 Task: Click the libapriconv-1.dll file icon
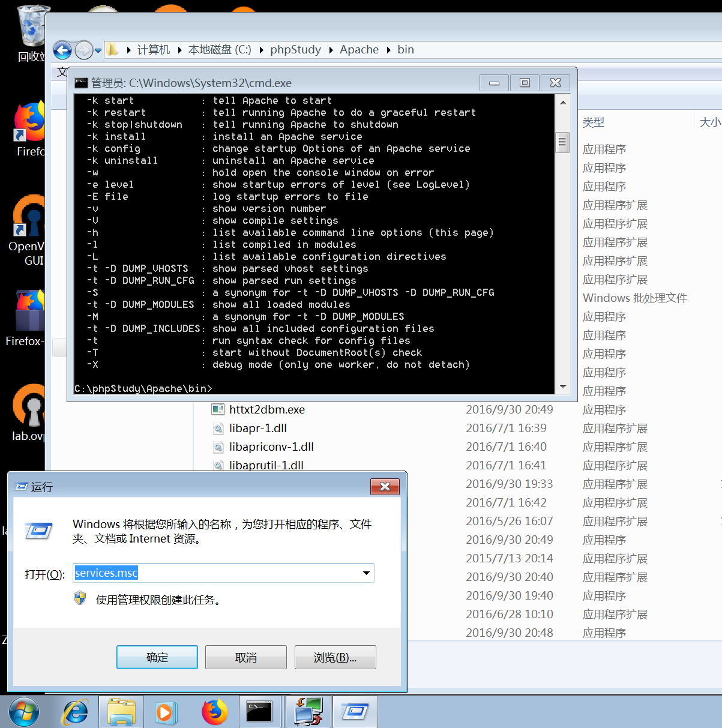click(x=218, y=447)
